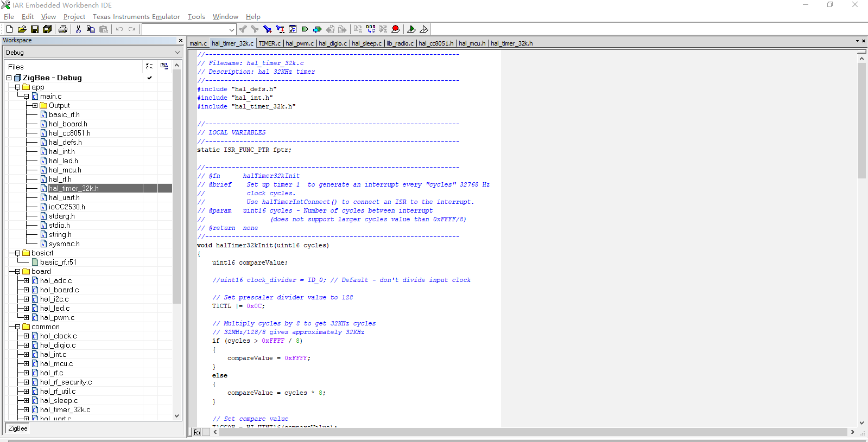Paste clipboard with the Paste icon
This screenshot has width=868, height=442.
pyautogui.click(x=104, y=29)
